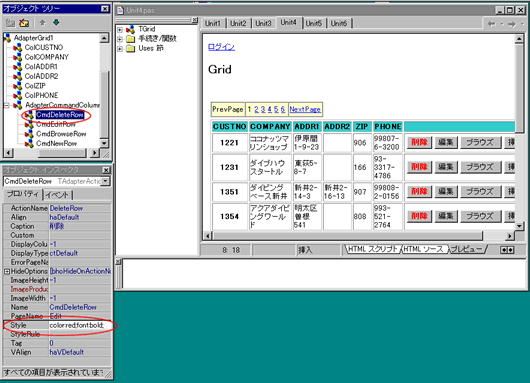Switch to the プロパティ tab in inspector
Viewport: 530px width, 383px height.
click(23, 194)
